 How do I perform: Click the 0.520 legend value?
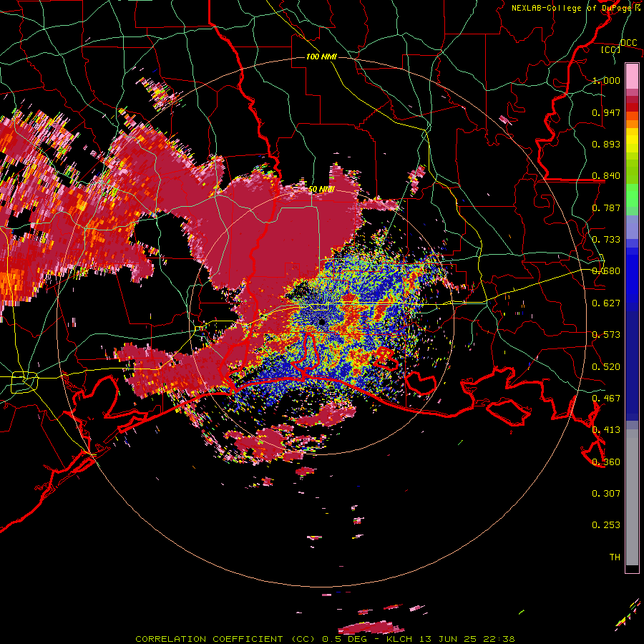click(x=606, y=367)
